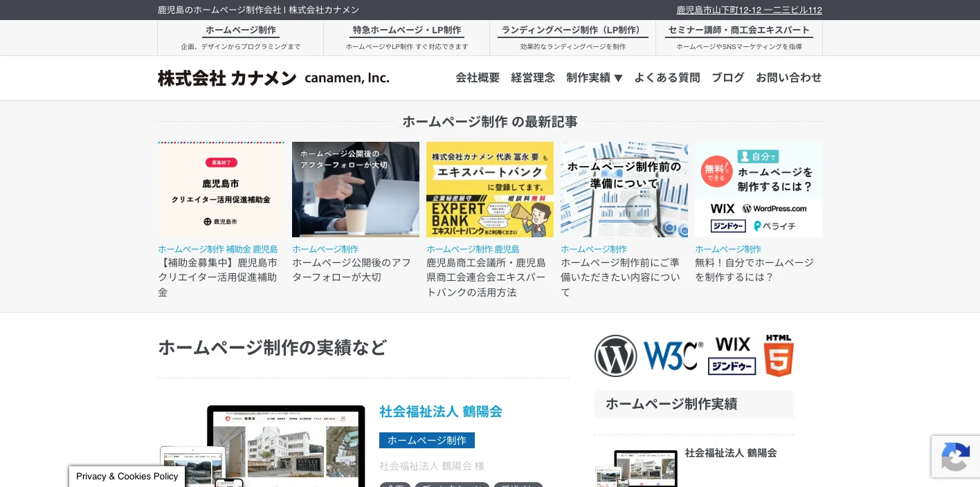The height and width of the screenshot is (487, 980).
Task: Open the EXPERT BANK article thumbnail
Action: coord(490,190)
